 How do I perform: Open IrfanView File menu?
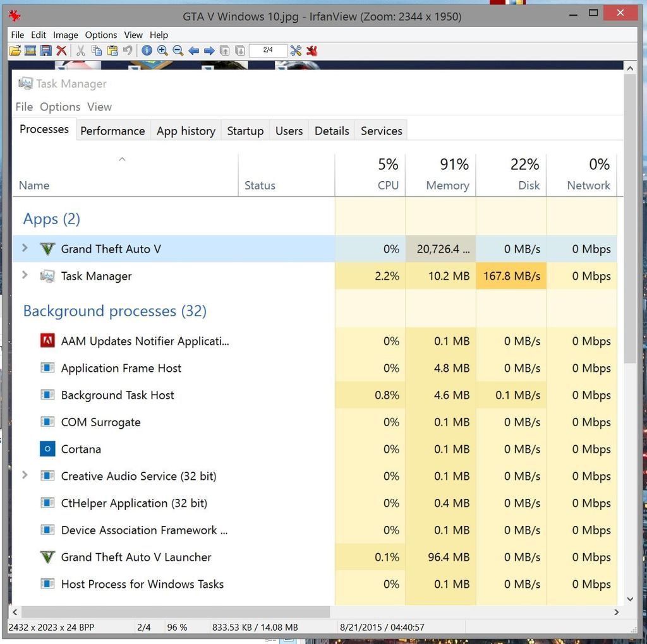[x=17, y=35]
